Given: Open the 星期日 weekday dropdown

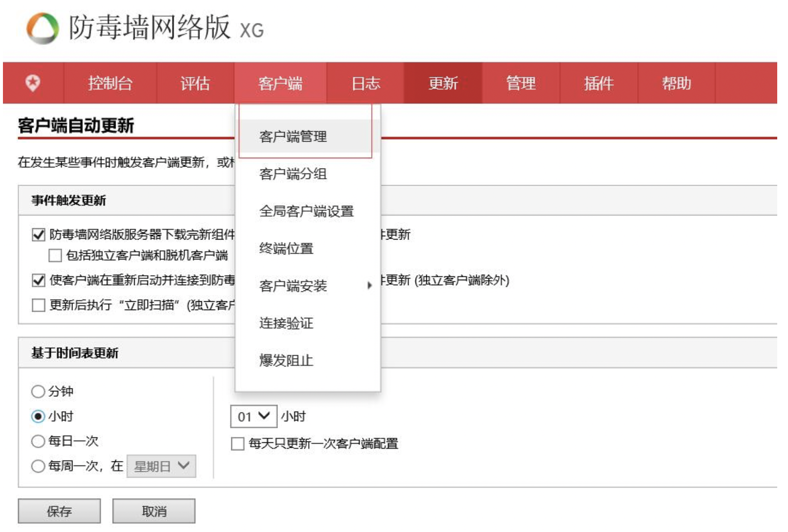Looking at the screenshot, I should [x=161, y=466].
